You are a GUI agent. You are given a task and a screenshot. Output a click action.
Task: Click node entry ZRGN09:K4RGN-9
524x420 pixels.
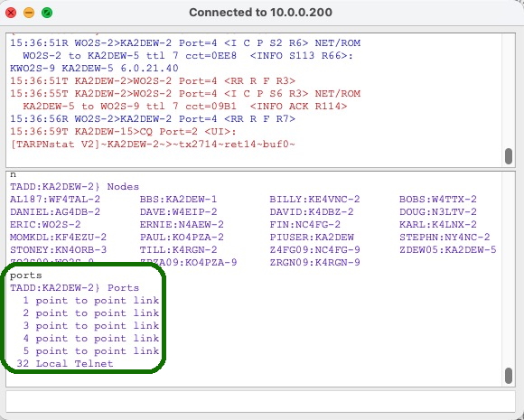tap(314, 263)
